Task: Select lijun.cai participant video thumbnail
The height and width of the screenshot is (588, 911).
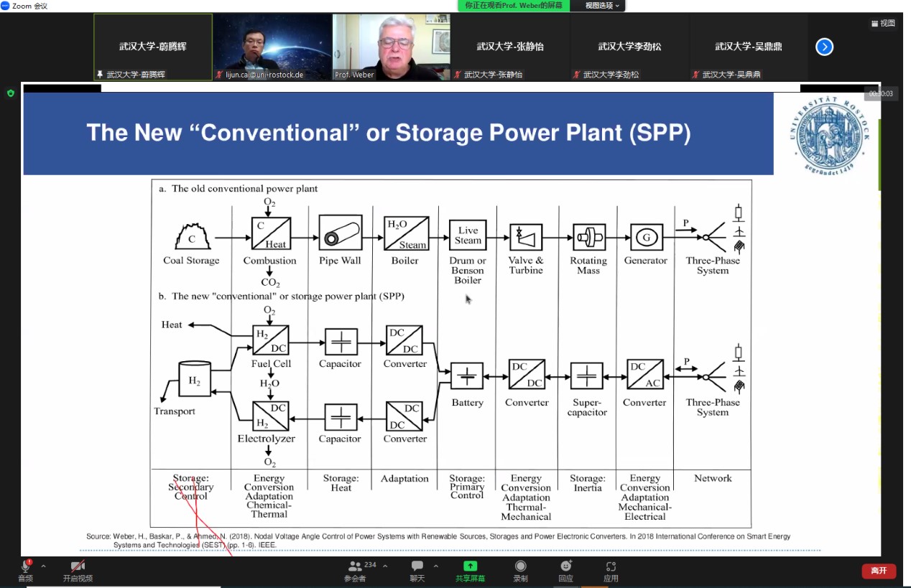Action: (272, 47)
